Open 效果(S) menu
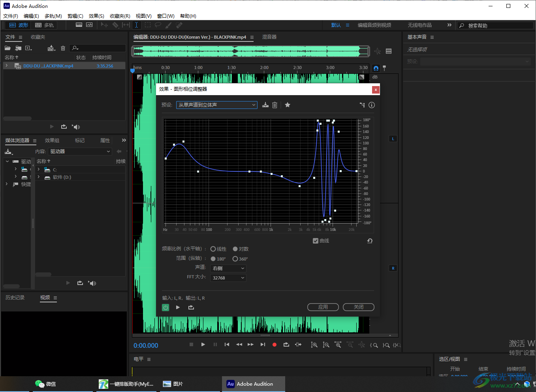This screenshot has width=536, height=392. pos(96,16)
